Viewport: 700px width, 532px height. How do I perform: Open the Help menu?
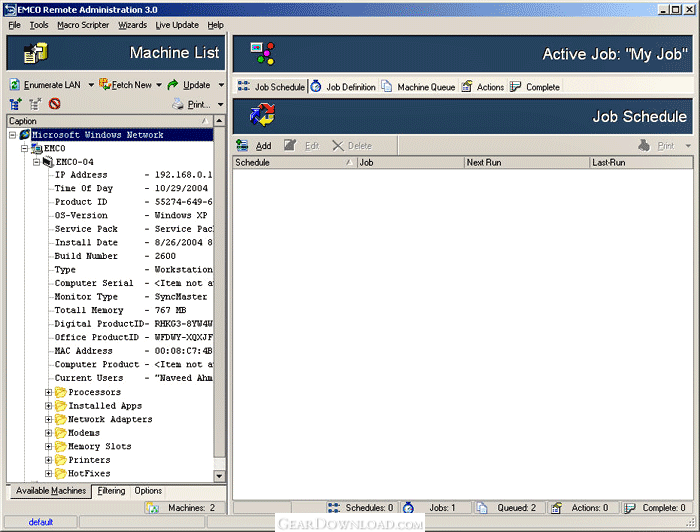click(x=215, y=25)
